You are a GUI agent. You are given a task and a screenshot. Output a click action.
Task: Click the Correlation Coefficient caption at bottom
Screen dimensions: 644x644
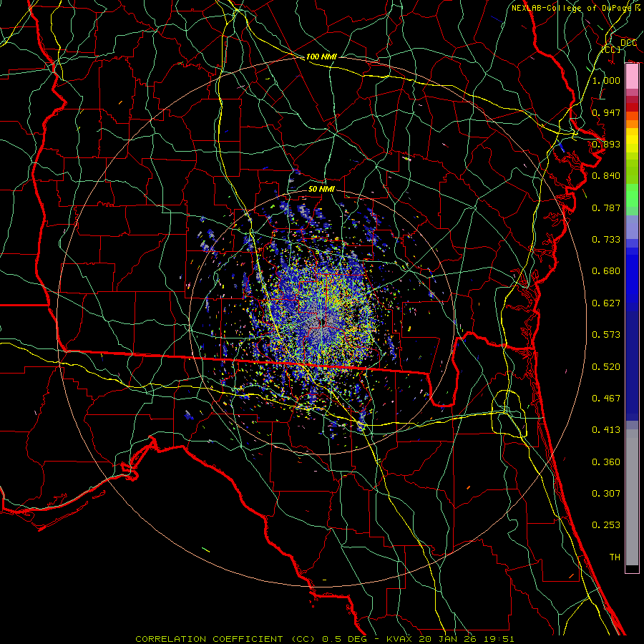coord(324,639)
